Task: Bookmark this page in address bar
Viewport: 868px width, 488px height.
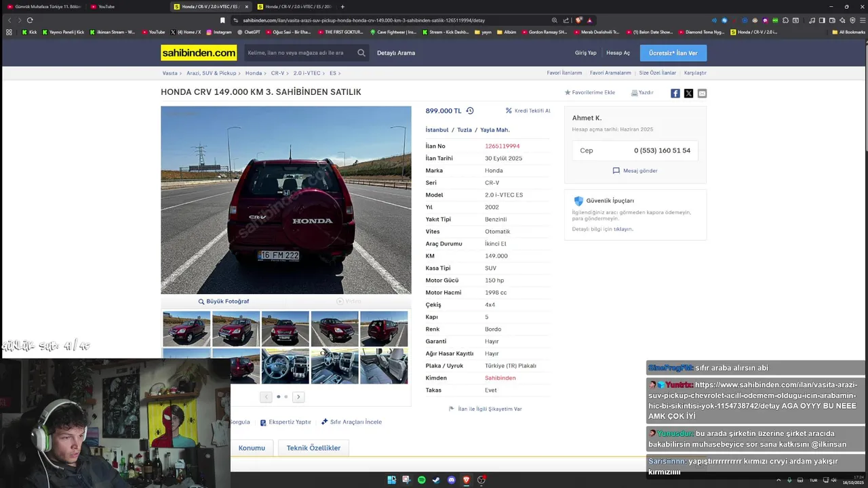Action: (x=222, y=20)
